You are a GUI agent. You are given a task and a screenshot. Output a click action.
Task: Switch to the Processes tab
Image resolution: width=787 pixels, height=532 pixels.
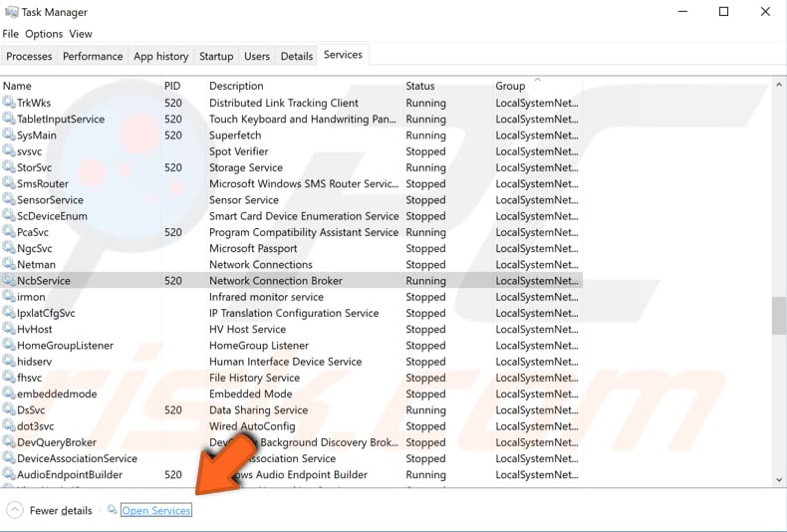tap(29, 56)
